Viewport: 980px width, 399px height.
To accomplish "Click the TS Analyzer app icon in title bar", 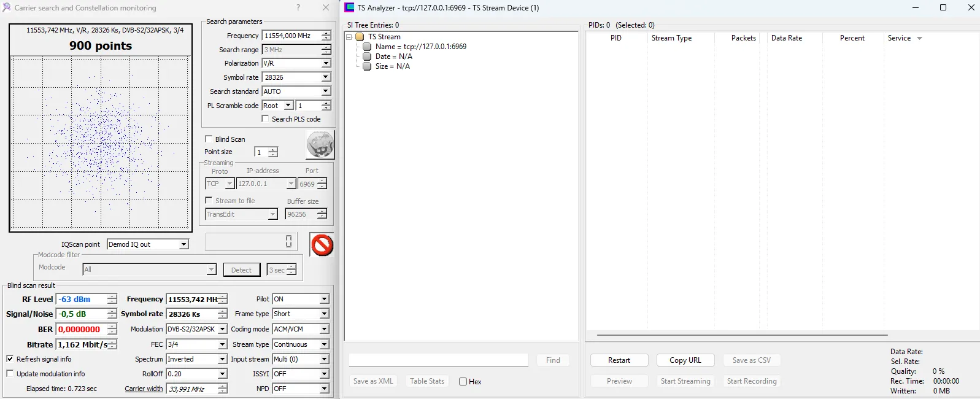I will coord(349,8).
